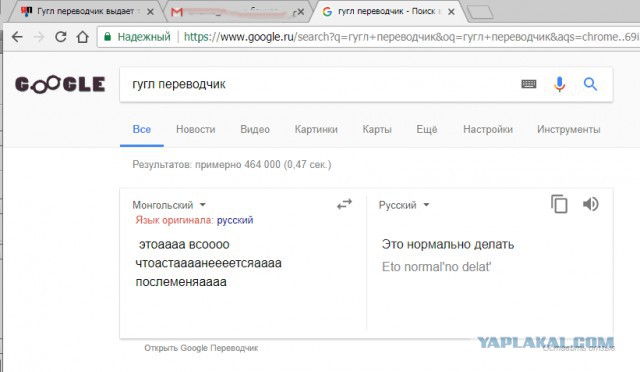The image size is (640, 372).
Task: Start voice search with microphone icon
Action: 560,84
